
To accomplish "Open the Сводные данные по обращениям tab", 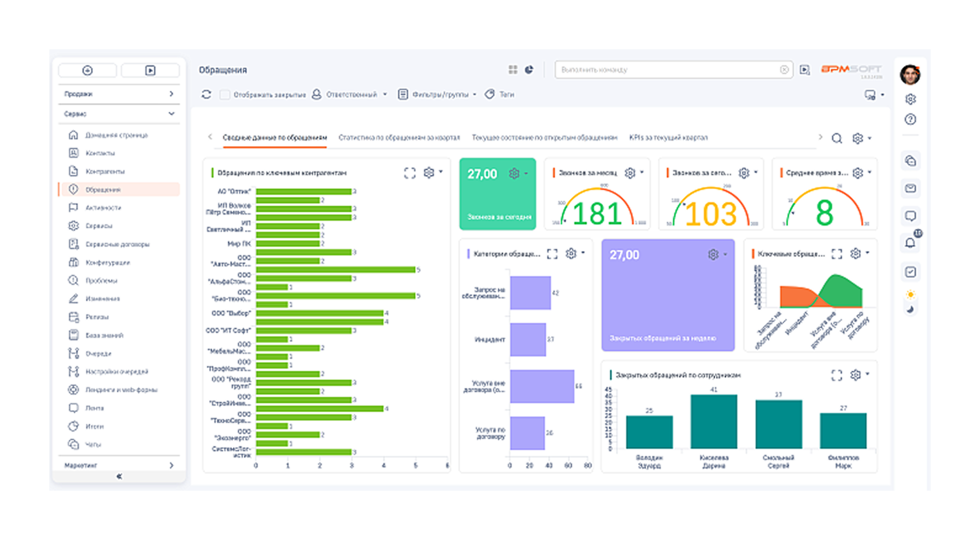I will click(x=274, y=137).
